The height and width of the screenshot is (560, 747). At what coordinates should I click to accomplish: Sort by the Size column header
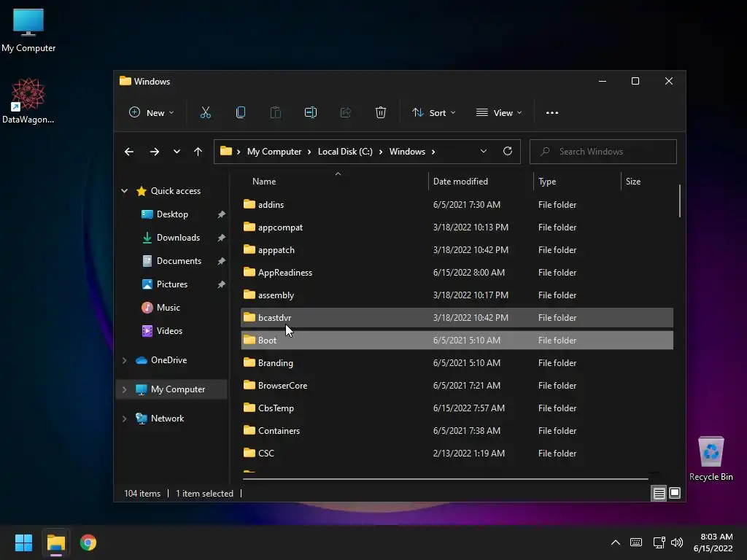(633, 182)
